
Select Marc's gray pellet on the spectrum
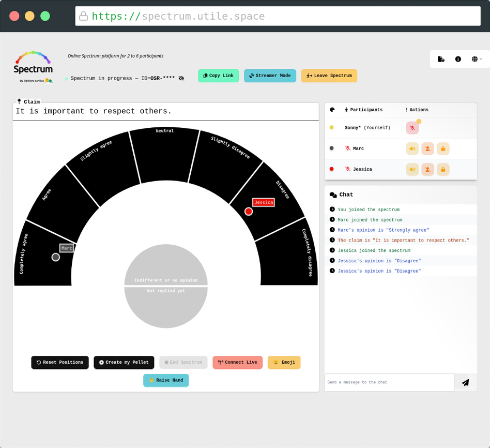[56, 257]
